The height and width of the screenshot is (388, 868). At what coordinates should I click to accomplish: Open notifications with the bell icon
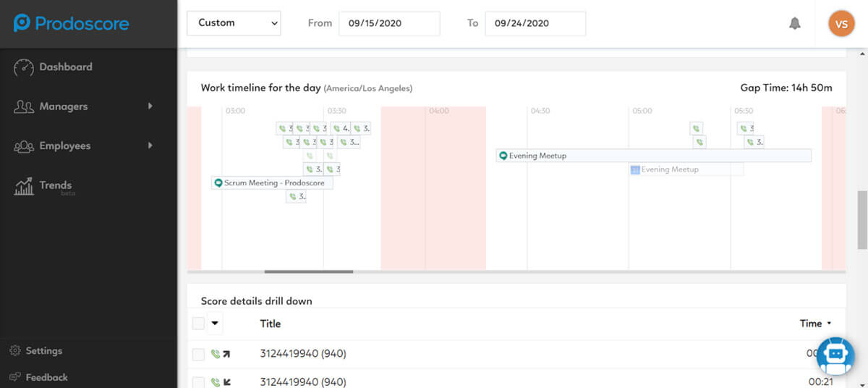point(795,23)
